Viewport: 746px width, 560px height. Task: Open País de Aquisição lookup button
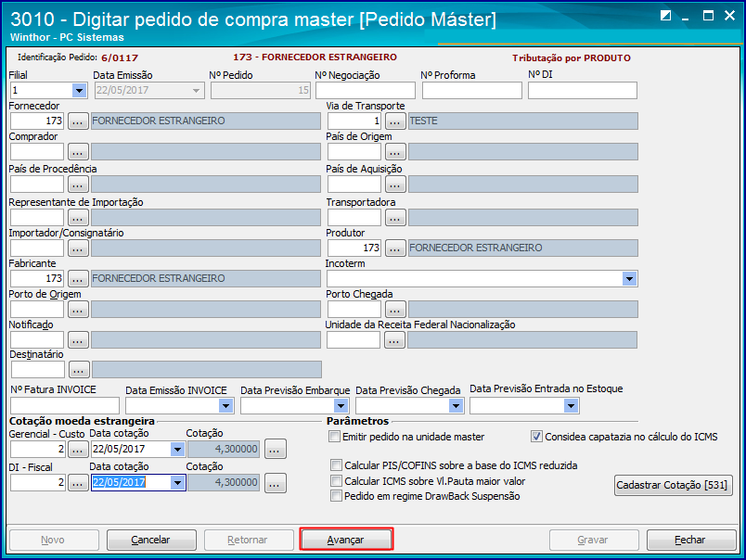coord(395,185)
